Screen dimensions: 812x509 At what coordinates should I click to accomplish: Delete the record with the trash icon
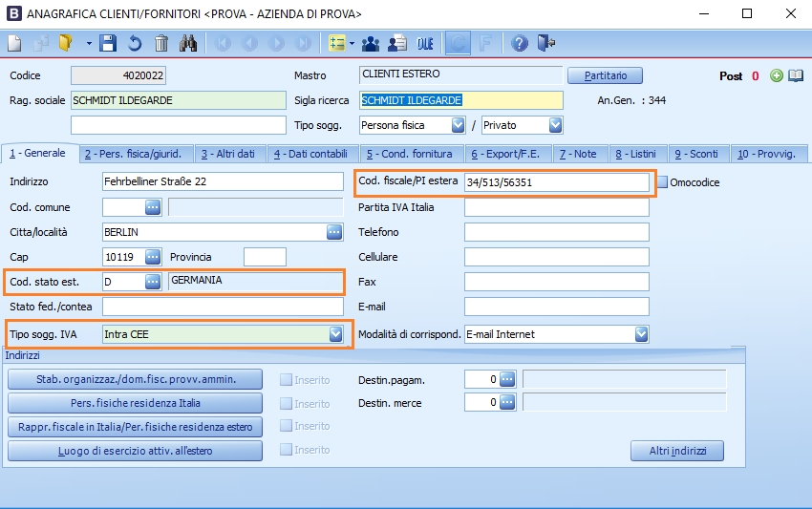click(161, 43)
